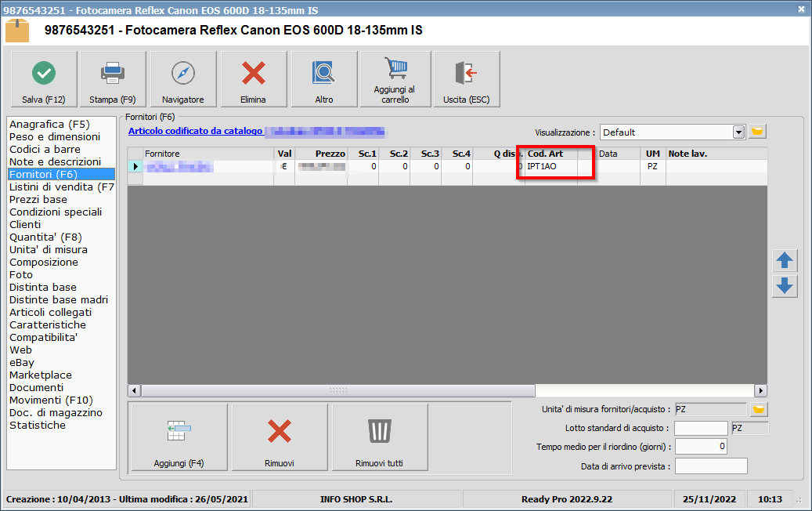Expand the Visualizzazione Default dropdown
812x511 pixels.
click(738, 132)
